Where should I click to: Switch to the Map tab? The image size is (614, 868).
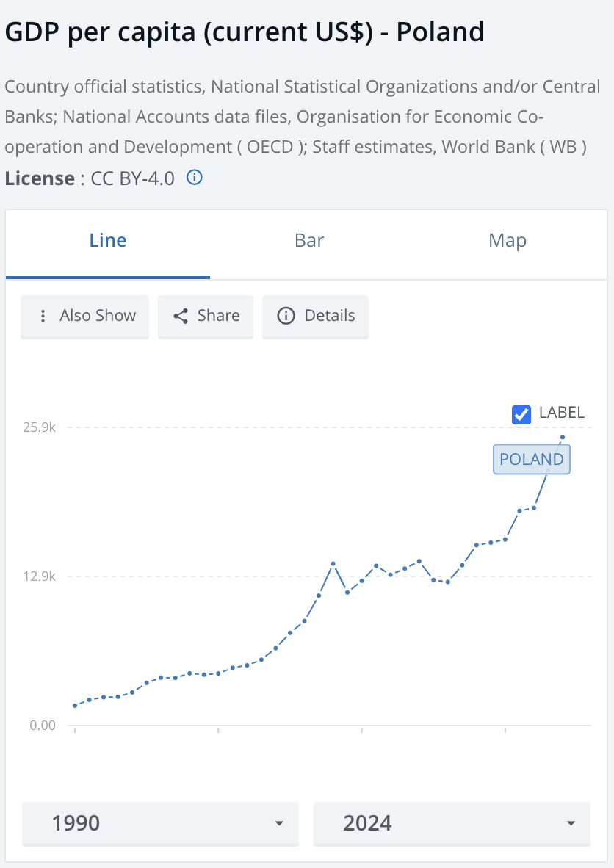(x=508, y=241)
